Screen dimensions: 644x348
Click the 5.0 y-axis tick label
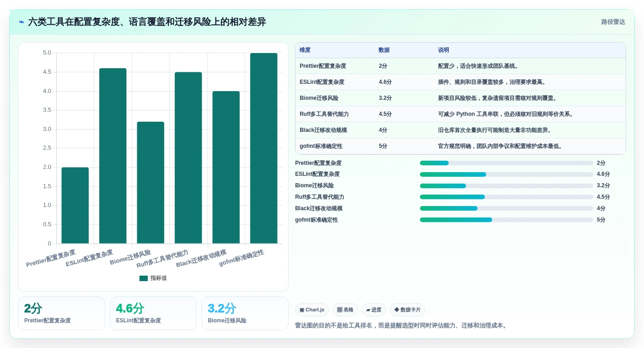point(47,53)
